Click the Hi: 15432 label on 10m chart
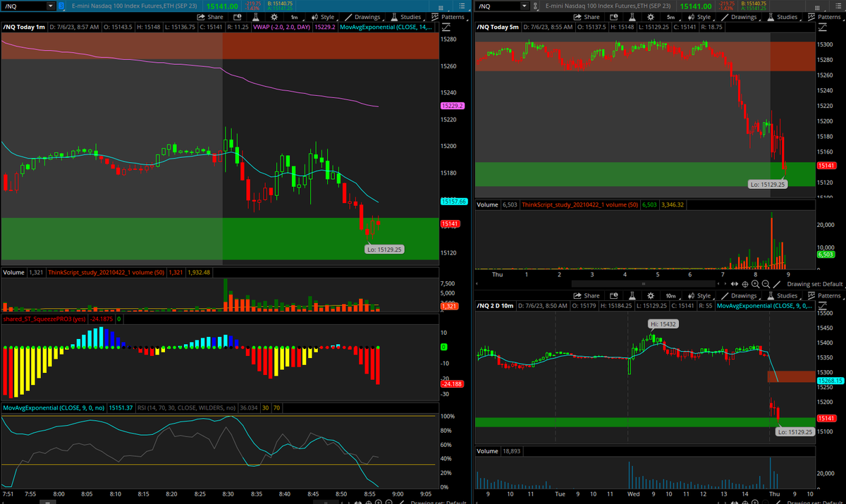Viewport: 846px width, 504px height. click(x=662, y=324)
